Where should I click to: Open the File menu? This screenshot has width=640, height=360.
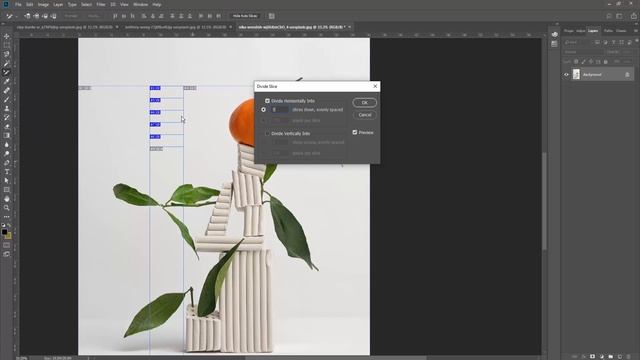18,4
